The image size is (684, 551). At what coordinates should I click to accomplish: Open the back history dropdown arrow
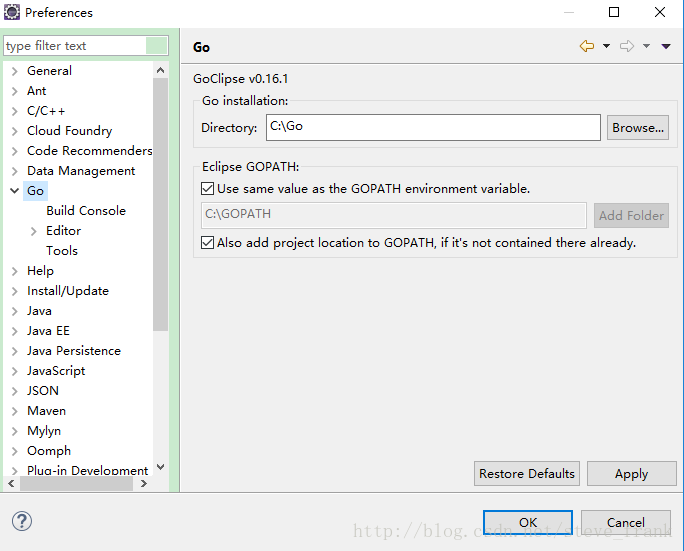(606, 46)
